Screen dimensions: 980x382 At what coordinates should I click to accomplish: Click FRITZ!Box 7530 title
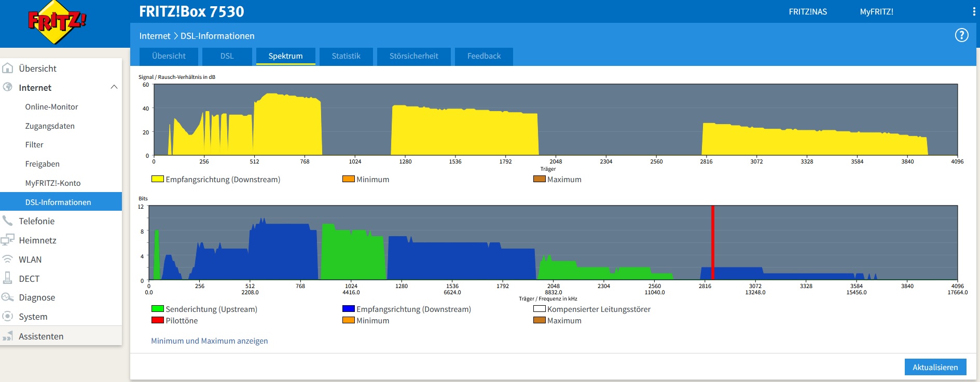click(191, 11)
